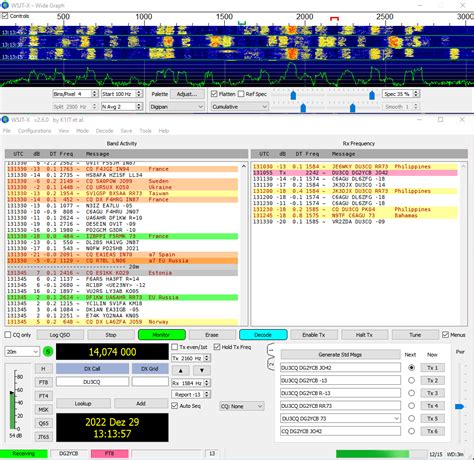The image size is (474, 460).
Task: Click the Pwr slider handle
Action: [x=460, y=406]
